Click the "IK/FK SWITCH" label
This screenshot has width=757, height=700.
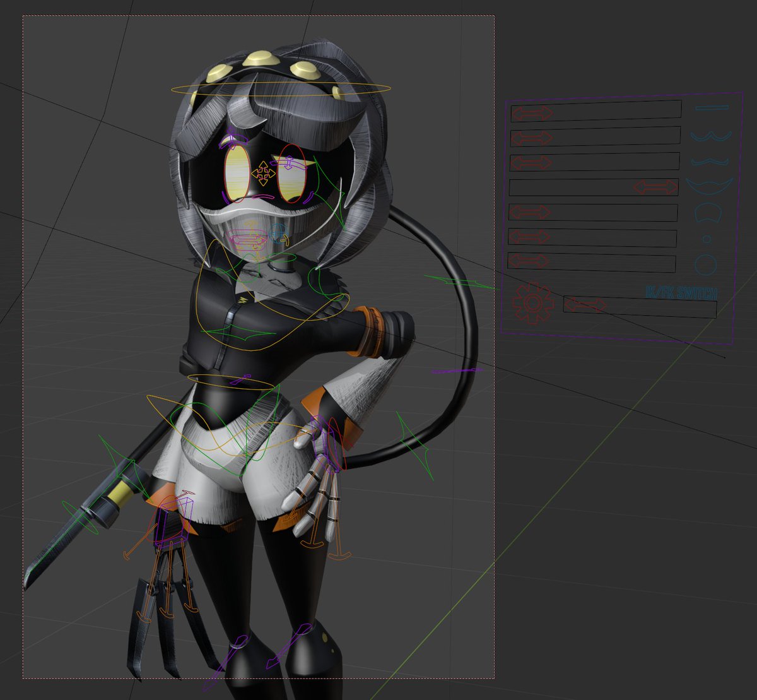coord(682,293)
